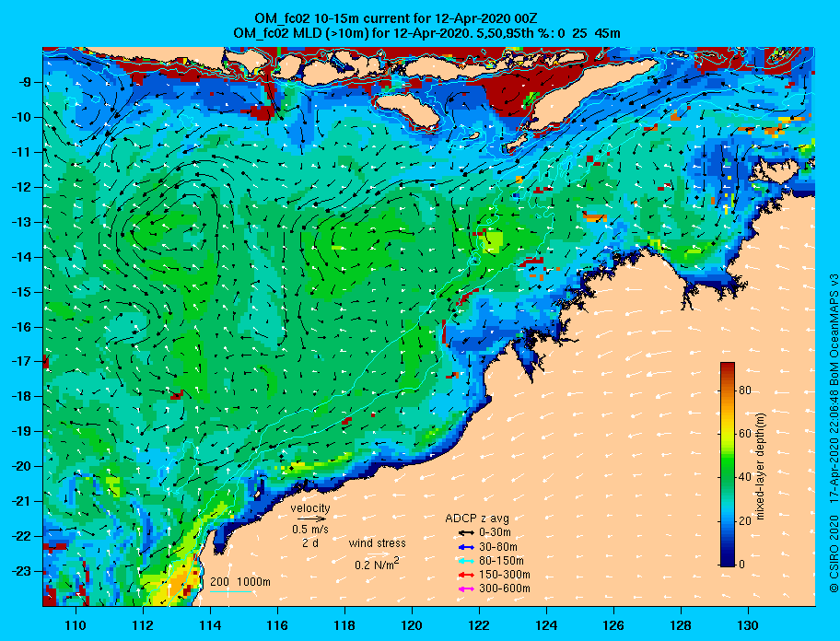Click the dark red top of the color bar
Image resolution: width=840 pixels, height=641 pixels.
(727, 367)
